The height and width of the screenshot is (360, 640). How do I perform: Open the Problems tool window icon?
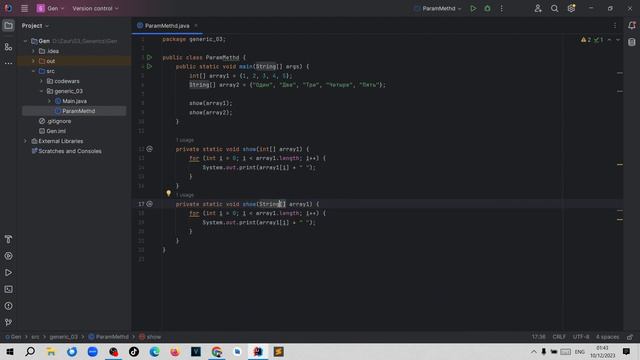8,306
